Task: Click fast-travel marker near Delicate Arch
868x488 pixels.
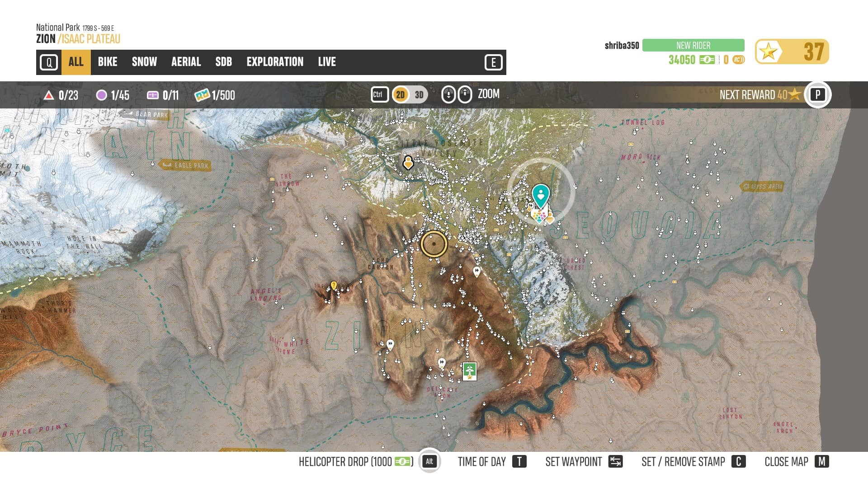Action: click(442, 362)
